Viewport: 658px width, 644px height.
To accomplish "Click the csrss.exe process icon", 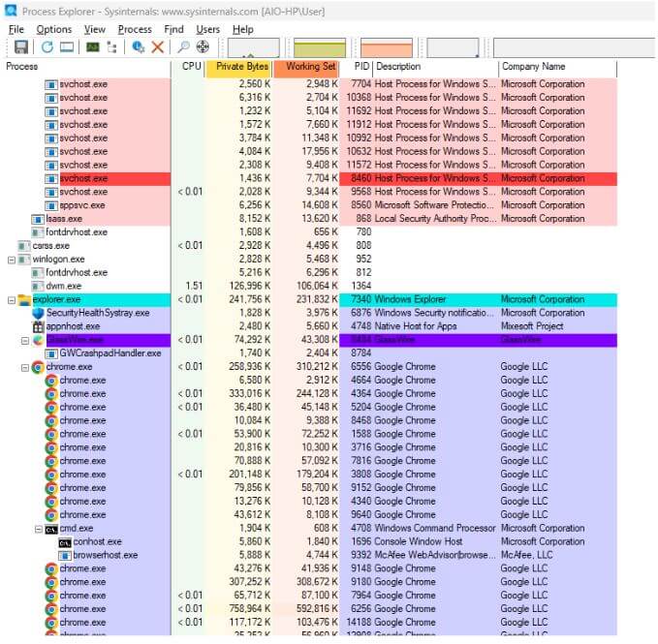I will pos(24,246).
